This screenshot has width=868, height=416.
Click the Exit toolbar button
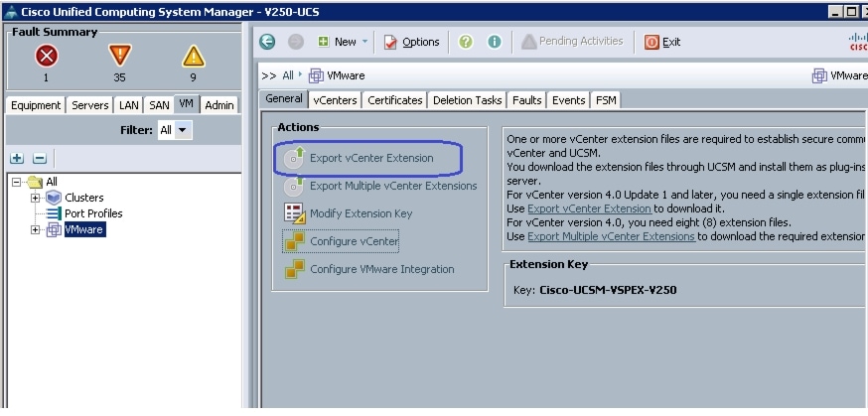point(662,42)
